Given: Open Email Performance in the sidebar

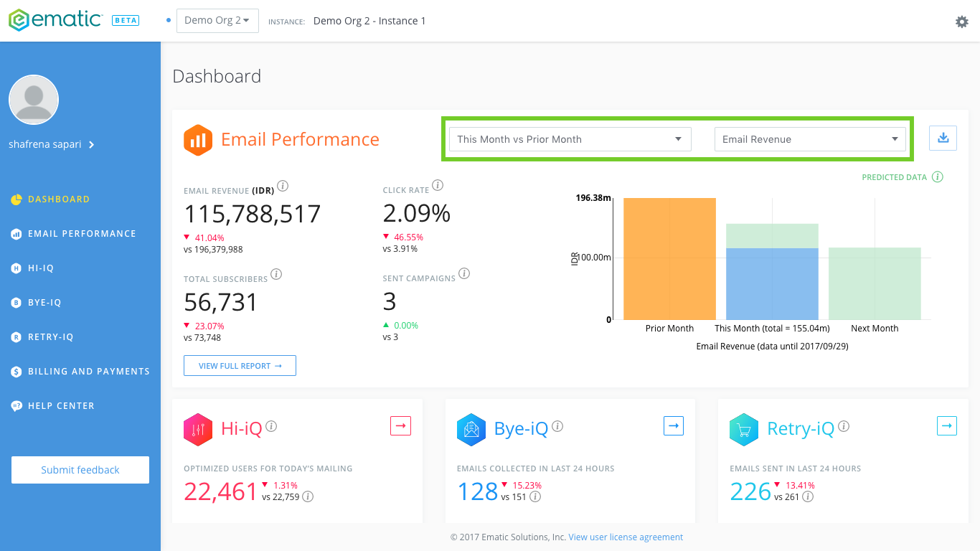Looking at the screenshot, I should coord(80,234).
